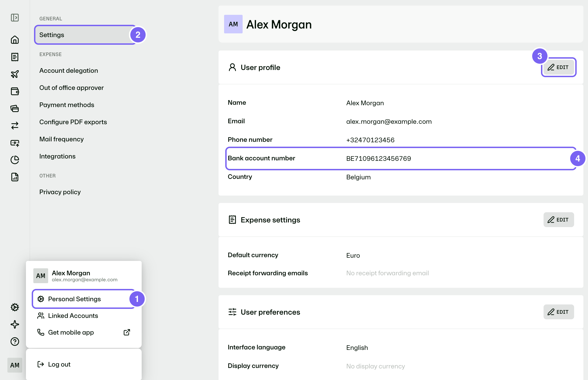Open Configure PDF exports
This screenshot has height=380, width=588.
pos(73,122)
